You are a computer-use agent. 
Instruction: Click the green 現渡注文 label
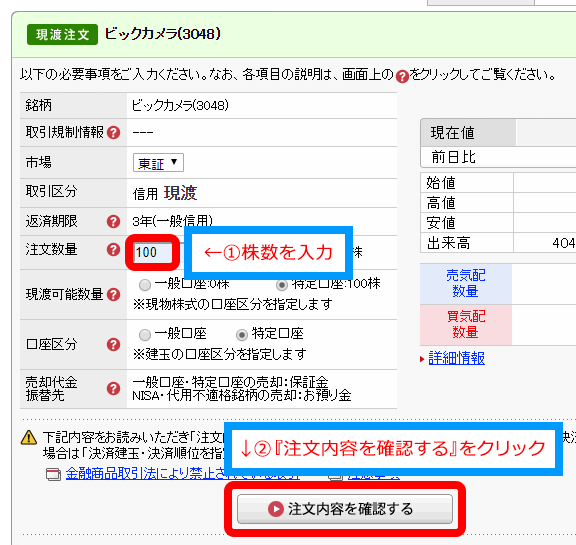[x=62, y=35]
